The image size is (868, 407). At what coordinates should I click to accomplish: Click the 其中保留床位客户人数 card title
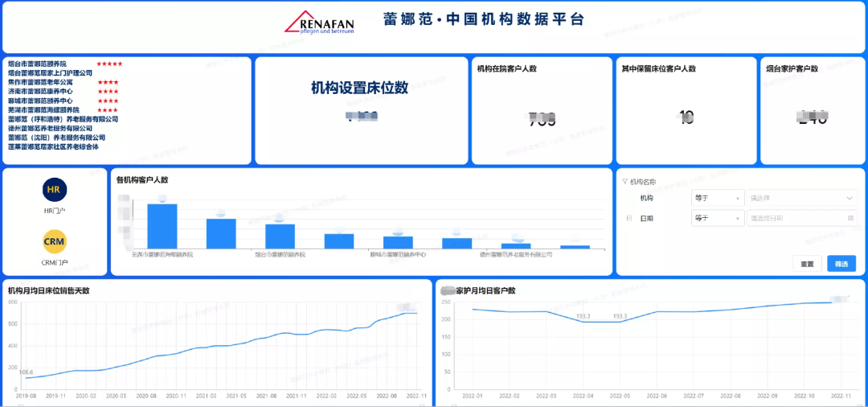(659, 68)
